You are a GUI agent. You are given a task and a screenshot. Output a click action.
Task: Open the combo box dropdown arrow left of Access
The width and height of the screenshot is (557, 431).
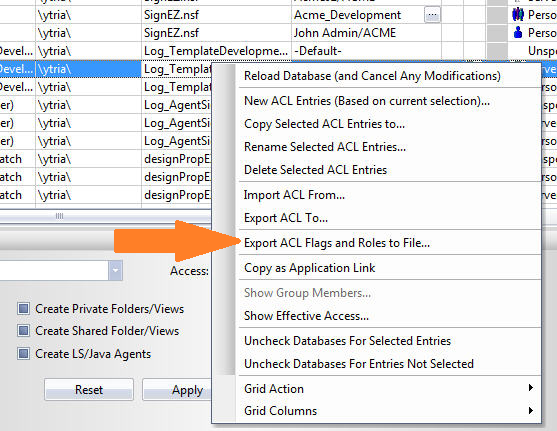tap(115, 271)
